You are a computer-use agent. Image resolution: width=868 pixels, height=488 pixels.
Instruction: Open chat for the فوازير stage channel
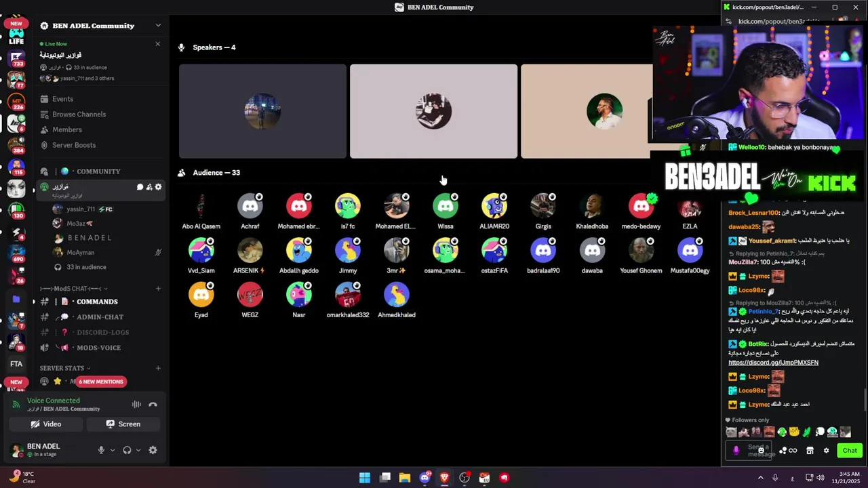140,187
